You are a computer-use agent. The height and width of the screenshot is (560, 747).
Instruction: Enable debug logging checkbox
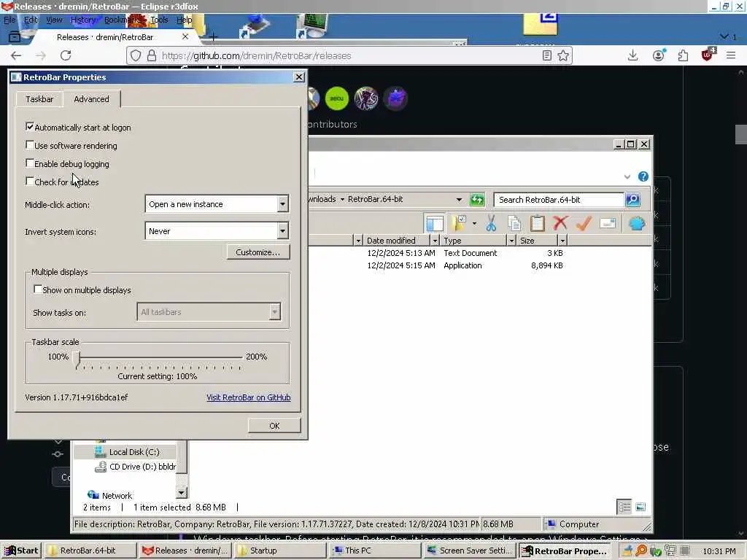(30, 163)
